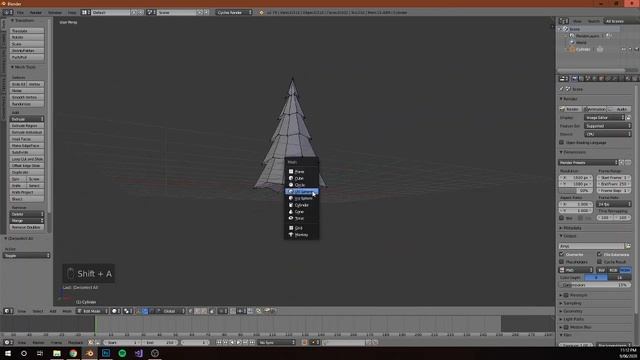Click the Bisect button
Image resolution: width=640 pixels, height=360 pixels.
click(27, 199)
